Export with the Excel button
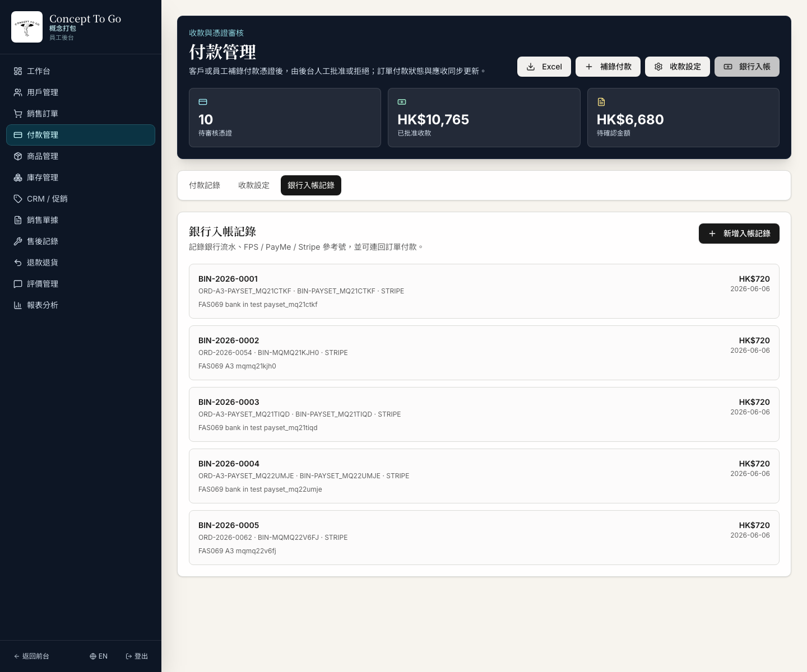The height and width of the screenshot is (672, 807). pyautogui.click(x=544, y=67)
